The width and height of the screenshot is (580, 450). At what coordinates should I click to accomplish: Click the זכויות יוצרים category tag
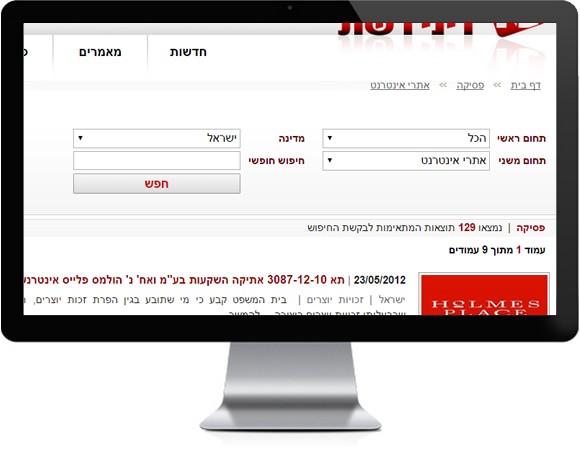click(x=335, y=300)
